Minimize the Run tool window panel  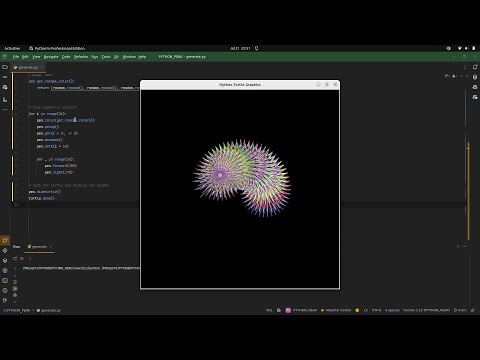pos(465,247)
